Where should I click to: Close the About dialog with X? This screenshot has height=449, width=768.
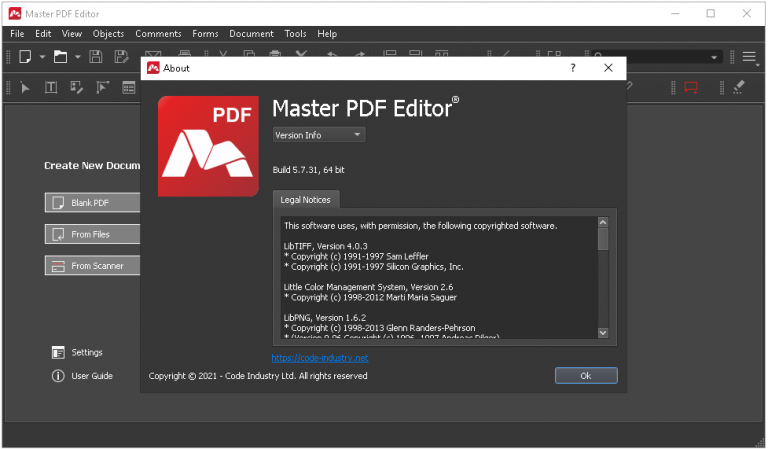[608, 68]
